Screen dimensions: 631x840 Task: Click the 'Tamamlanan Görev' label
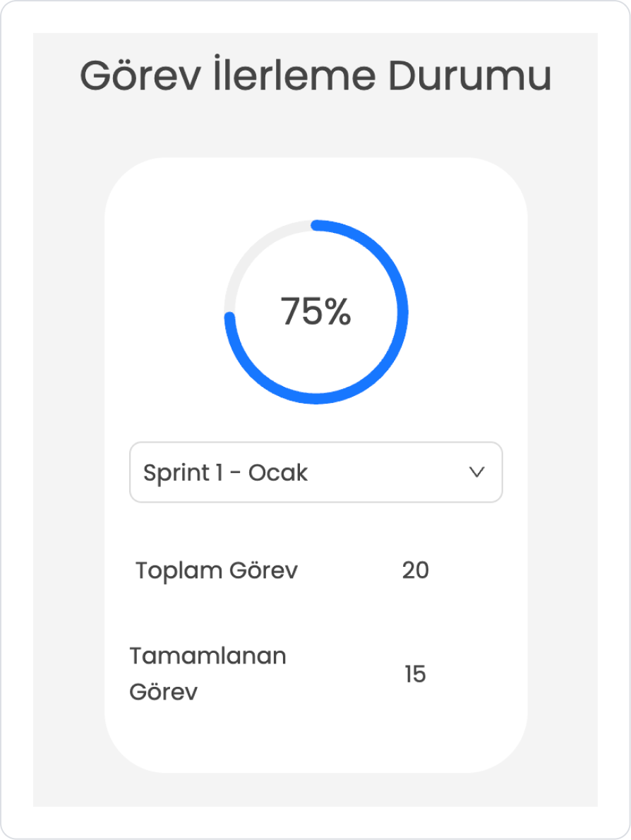point(208,674)
